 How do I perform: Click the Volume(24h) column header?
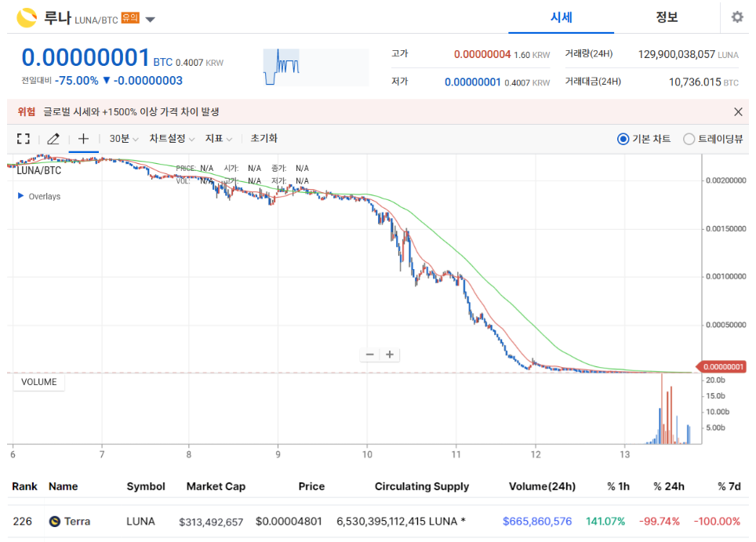(x=543, y=486)
